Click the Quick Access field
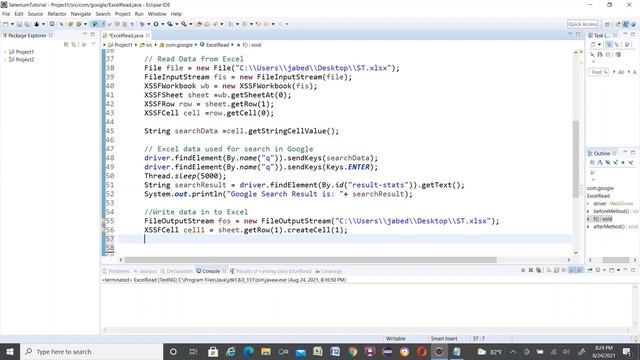 click(x=583, y=24)
